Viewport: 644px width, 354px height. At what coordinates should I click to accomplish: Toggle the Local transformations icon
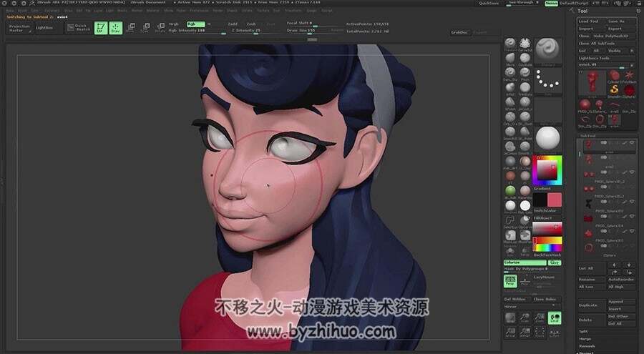555,318
